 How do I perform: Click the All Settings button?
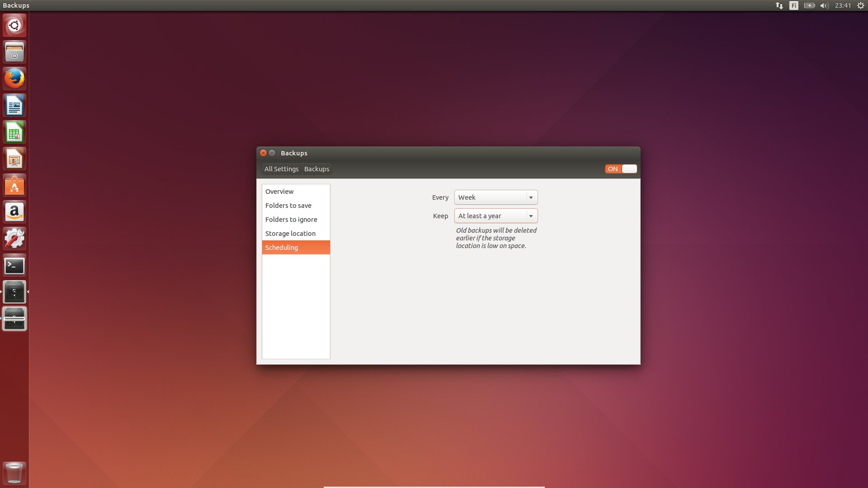tap(281, 169)
